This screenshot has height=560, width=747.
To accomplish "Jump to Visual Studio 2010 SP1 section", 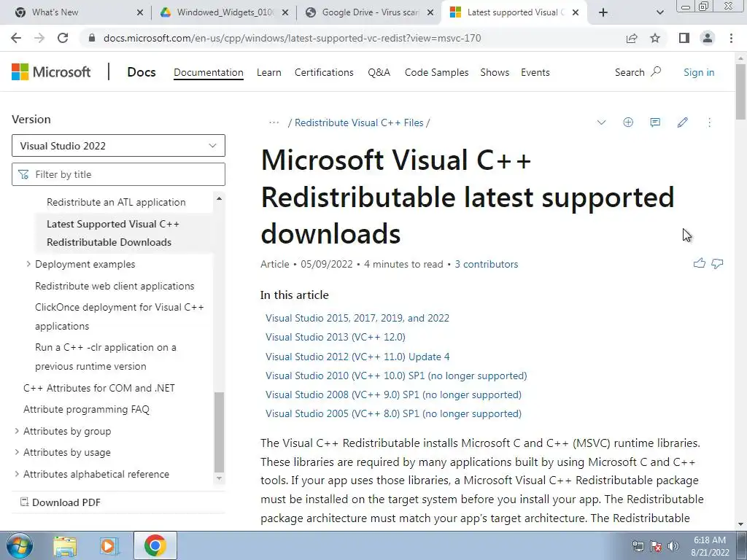I will pos(396,376).
